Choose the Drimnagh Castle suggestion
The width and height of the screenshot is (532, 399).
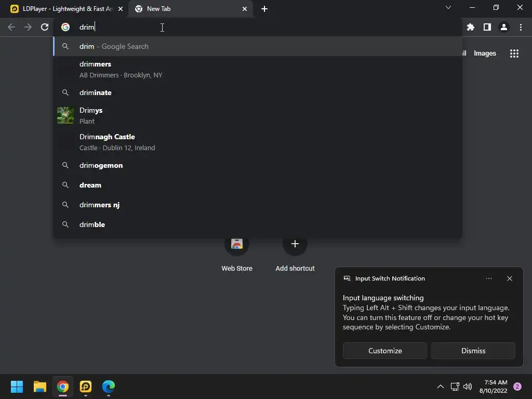click(x=258, y=142)
